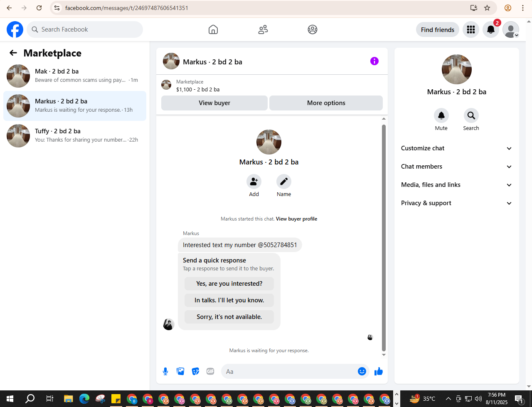Click the Search Facebook field
Viewport: 532px width, 407px height.
pyautogui.click(x=85, y=29)
